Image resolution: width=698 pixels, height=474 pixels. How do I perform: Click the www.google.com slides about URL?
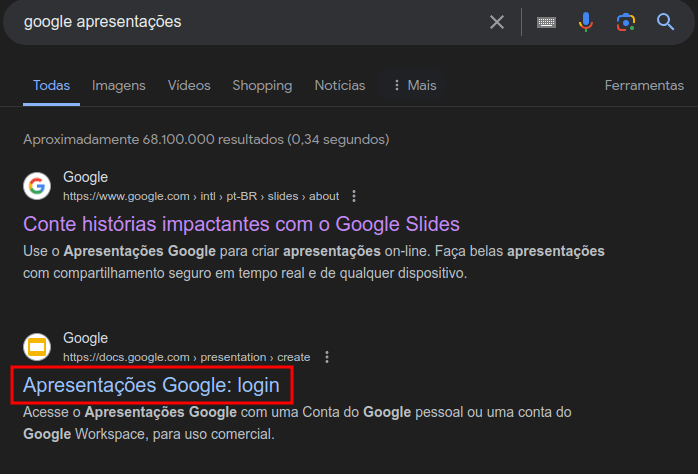pos(201,196)
